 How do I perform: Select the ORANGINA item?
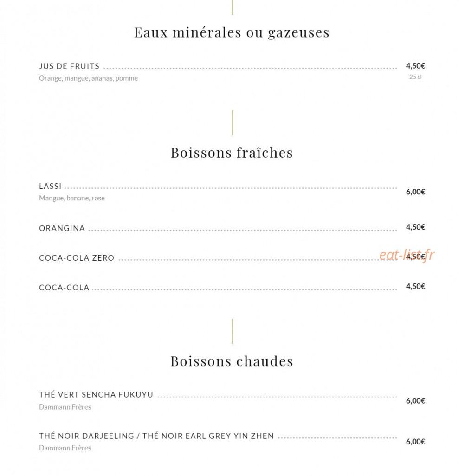[62, 228]
